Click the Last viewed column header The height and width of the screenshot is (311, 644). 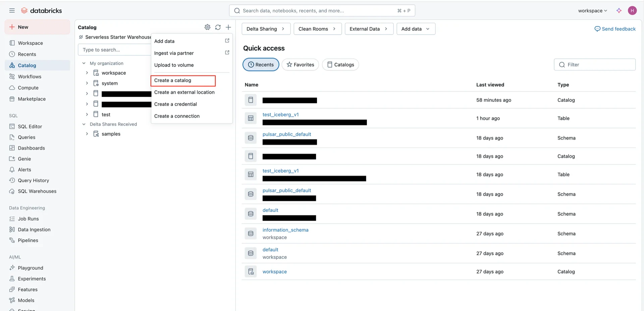point(490,85)
